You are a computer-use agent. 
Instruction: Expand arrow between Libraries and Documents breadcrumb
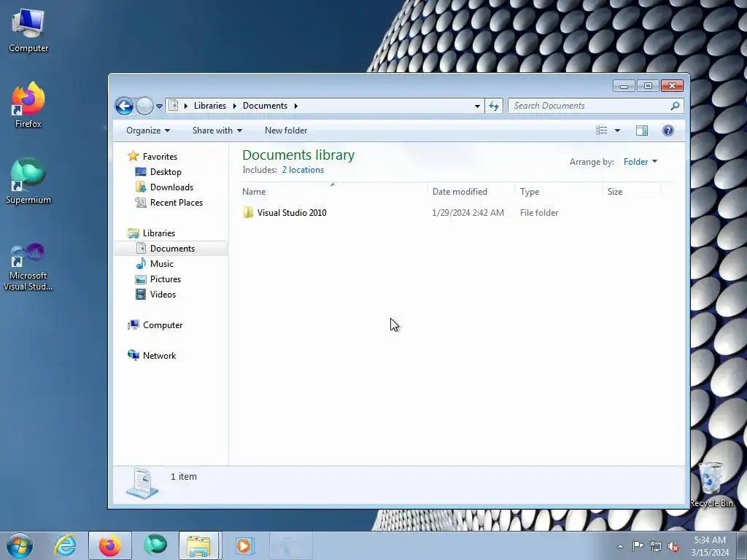point(234,106)
